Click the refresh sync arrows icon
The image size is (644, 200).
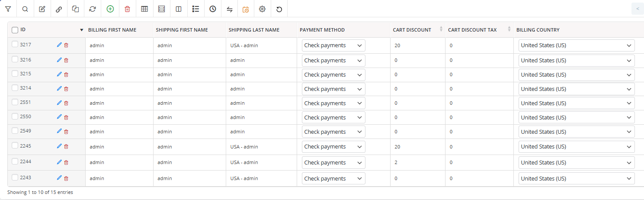pos(93,9)
